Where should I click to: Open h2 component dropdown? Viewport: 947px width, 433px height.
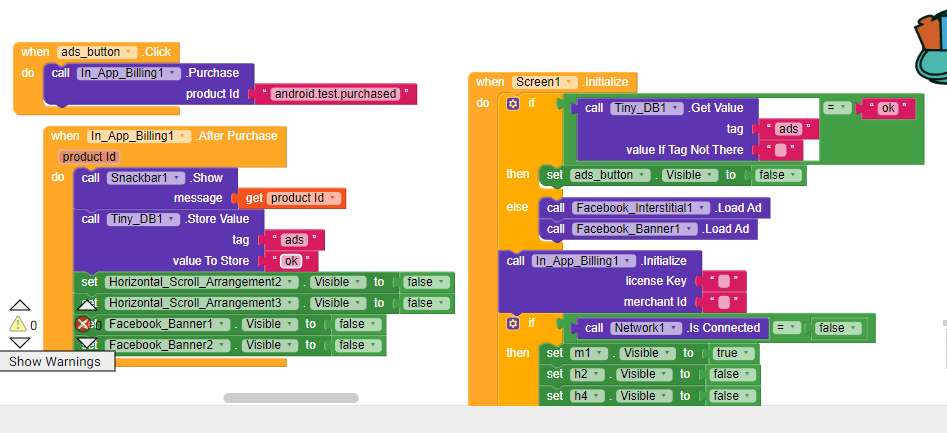point(587,374)
